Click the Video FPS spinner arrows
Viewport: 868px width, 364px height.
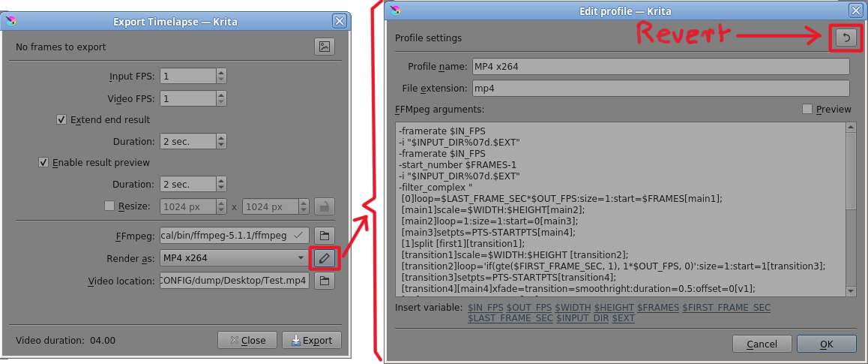(221, 99)
